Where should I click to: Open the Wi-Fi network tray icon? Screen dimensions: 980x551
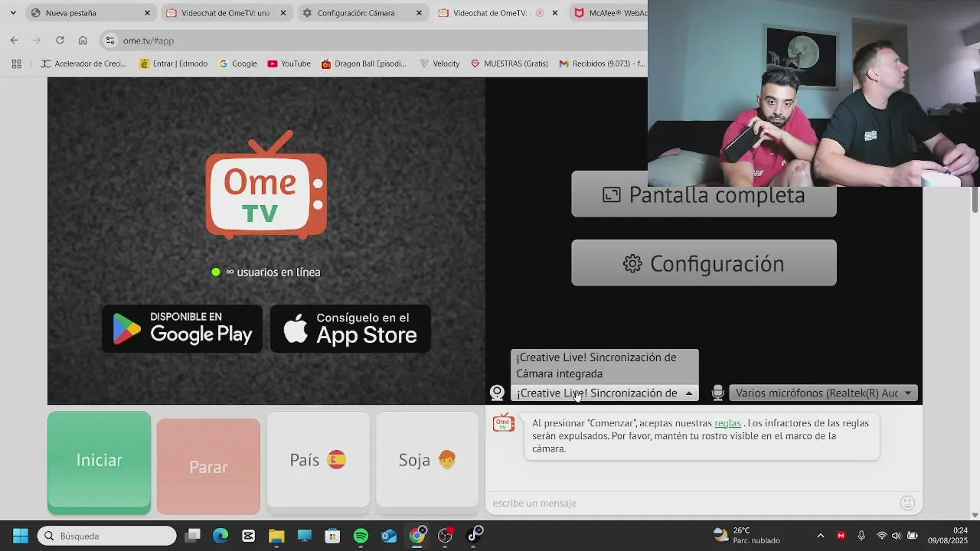pyautogui.click(x=882, y=536)
